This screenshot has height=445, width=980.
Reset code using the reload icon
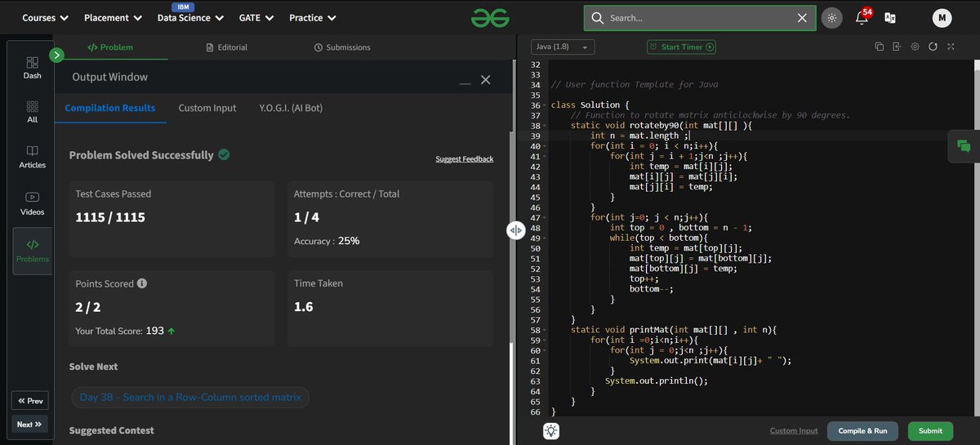933,47
